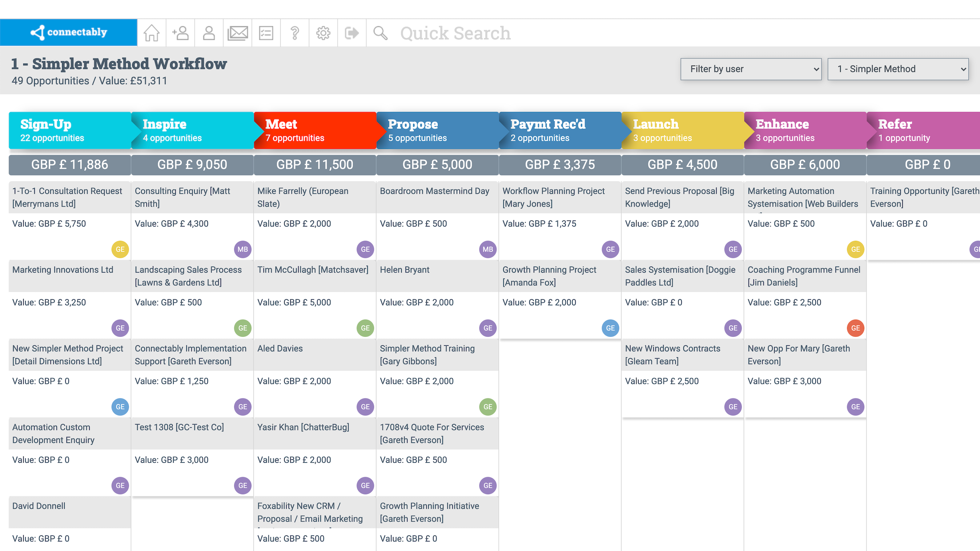
Task: Select the Launch stage header
Action: (682, 130)
